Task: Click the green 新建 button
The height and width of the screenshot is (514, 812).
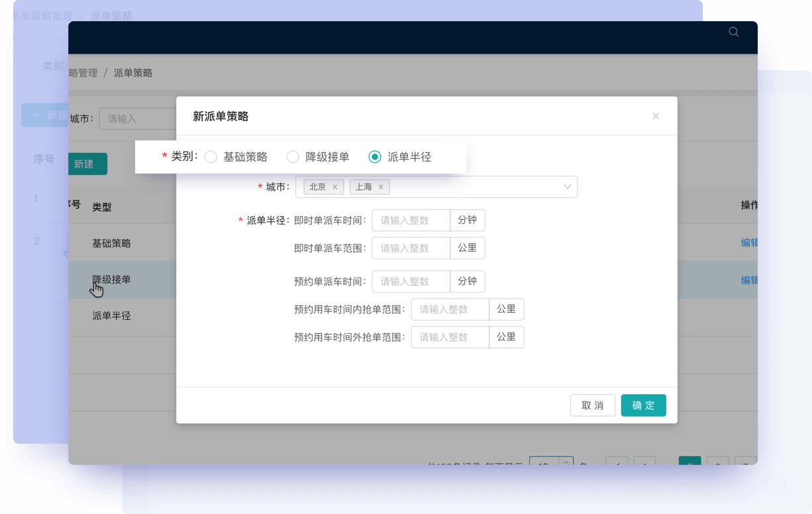Action: [x=87, y=164]
